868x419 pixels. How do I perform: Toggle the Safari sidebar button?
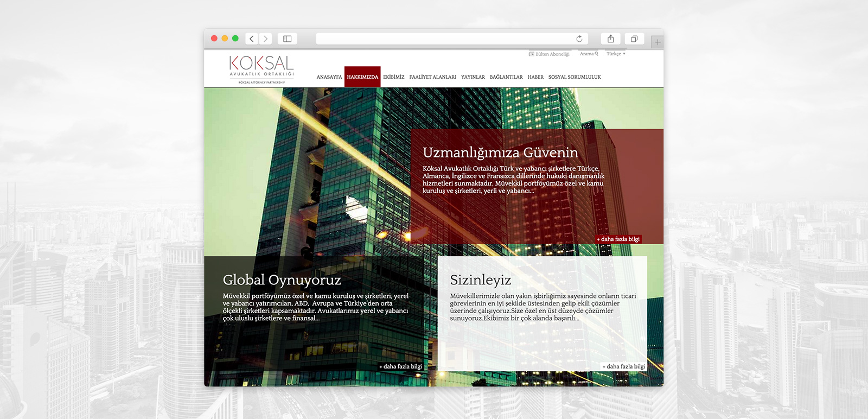[288, 39]
